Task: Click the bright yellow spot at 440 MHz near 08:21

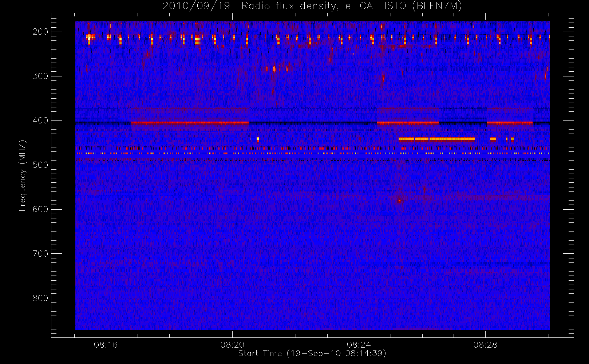Action: tap(258, 139)
